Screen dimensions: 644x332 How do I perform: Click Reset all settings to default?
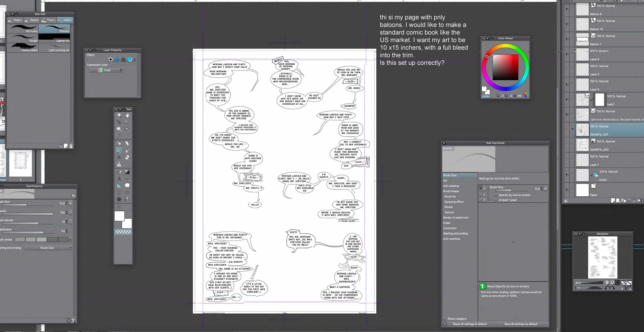point(470,324)
